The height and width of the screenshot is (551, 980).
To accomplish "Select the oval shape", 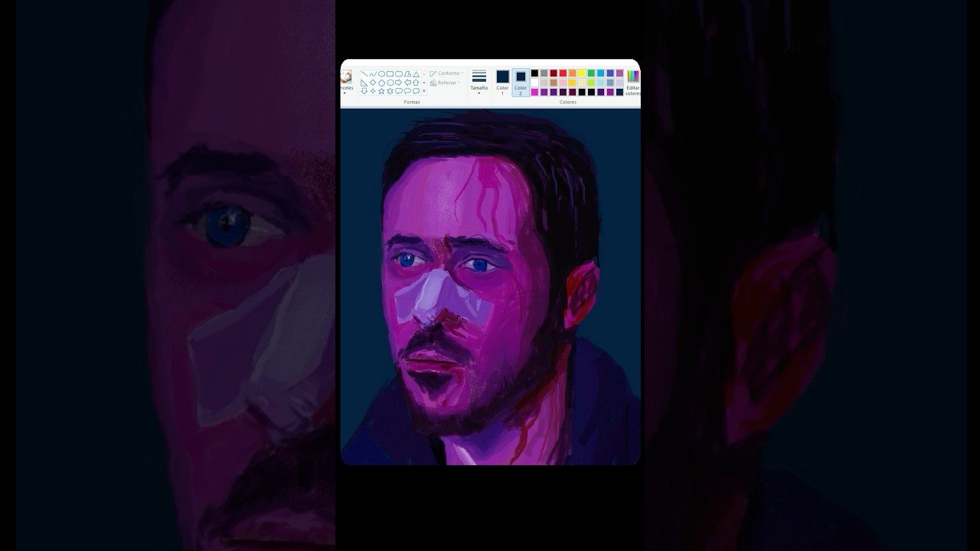I will pyautogui.click(x=381, y=73).
